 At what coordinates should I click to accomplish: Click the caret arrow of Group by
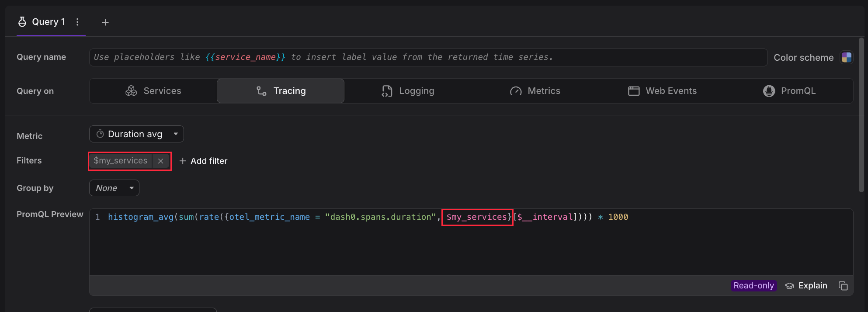132,188
